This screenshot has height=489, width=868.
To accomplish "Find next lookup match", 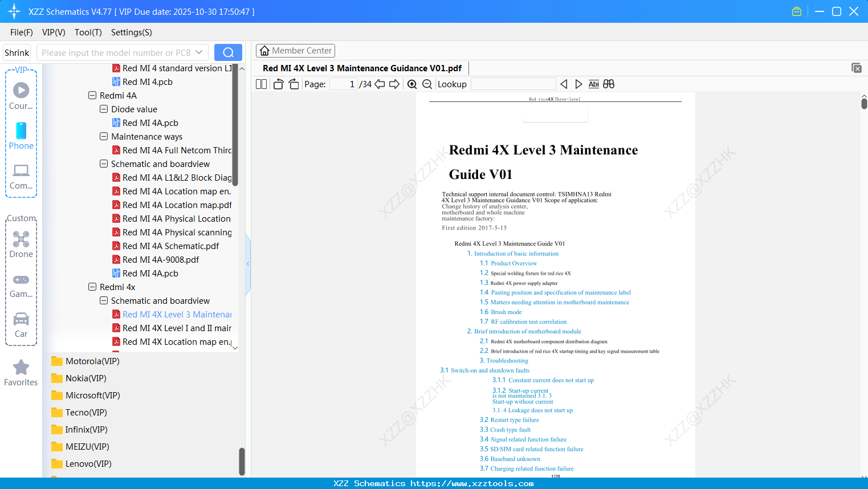I will (x=578, y=84).
